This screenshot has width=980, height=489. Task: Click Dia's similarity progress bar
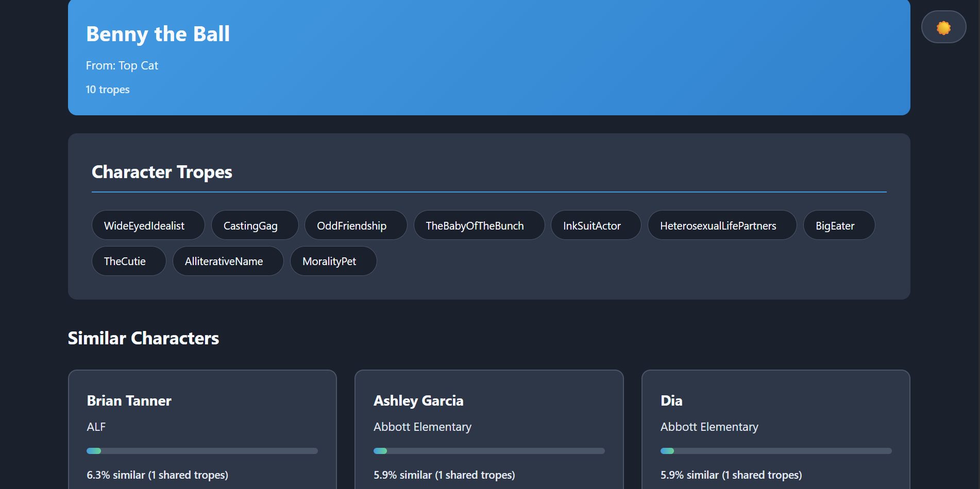pos(776,451)
